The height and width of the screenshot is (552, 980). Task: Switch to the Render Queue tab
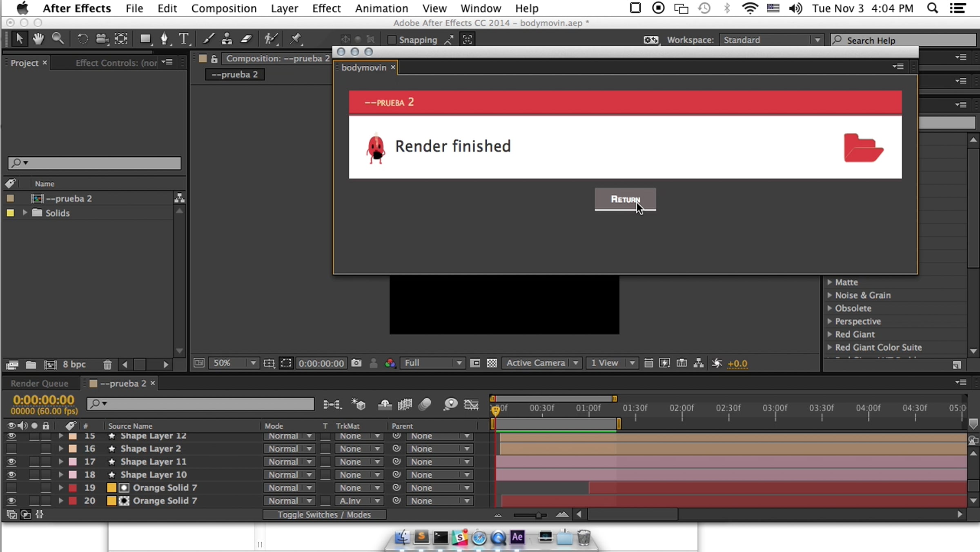tap(39, 383)
